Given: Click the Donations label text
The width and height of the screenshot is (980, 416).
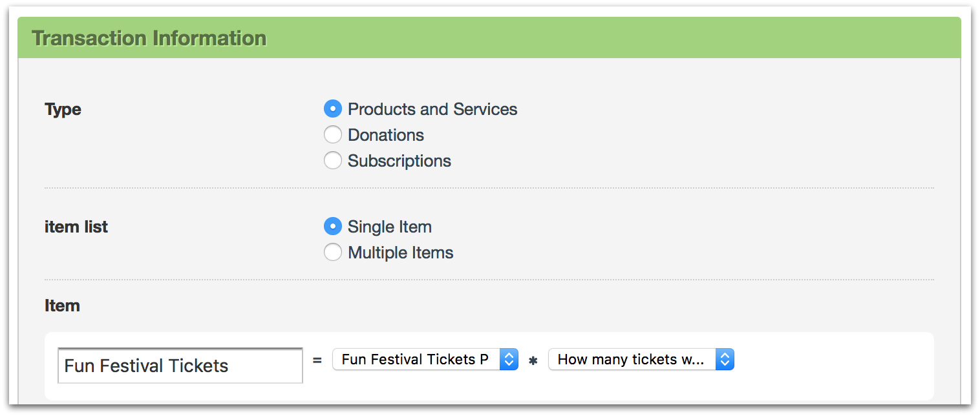Looking at the screenshot, I should coord(386,135).
